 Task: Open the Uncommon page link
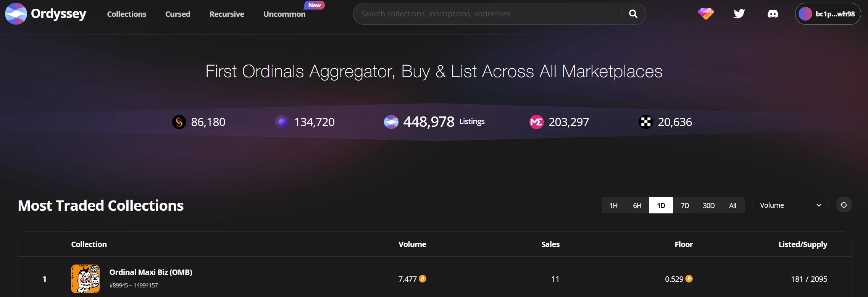click(284, 14)
